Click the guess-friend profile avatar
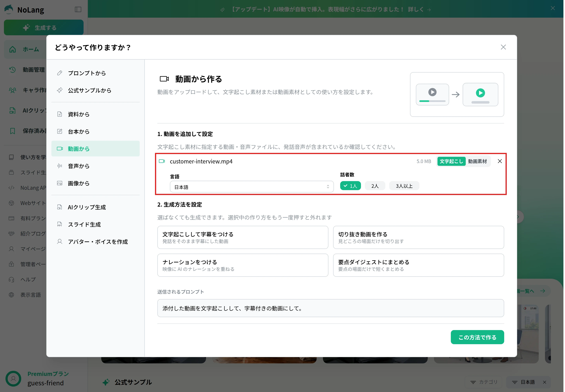The height and width of the screenshot is (392, 565). point(13,378)
